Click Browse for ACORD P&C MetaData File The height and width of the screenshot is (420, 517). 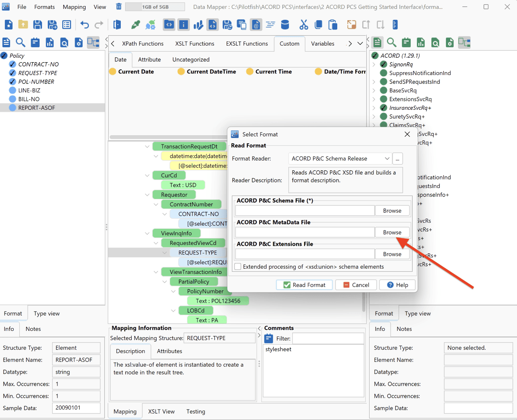[392, 232]
